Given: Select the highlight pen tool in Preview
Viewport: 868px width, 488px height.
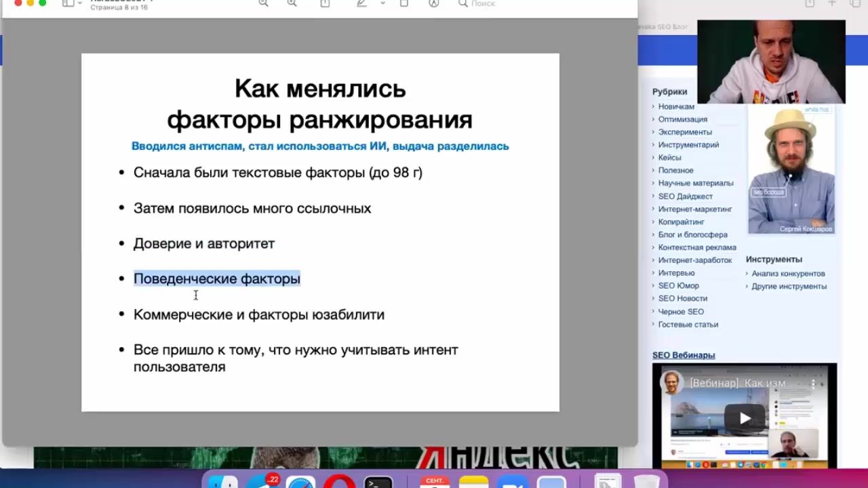Looking at the screenshot, I should tap(361, 3).
